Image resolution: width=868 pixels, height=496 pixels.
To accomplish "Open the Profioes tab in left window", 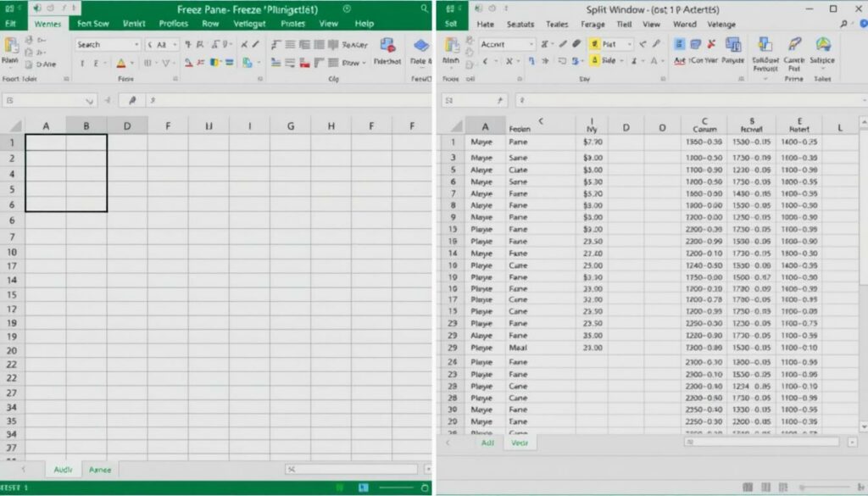I will tap(173, 24).
